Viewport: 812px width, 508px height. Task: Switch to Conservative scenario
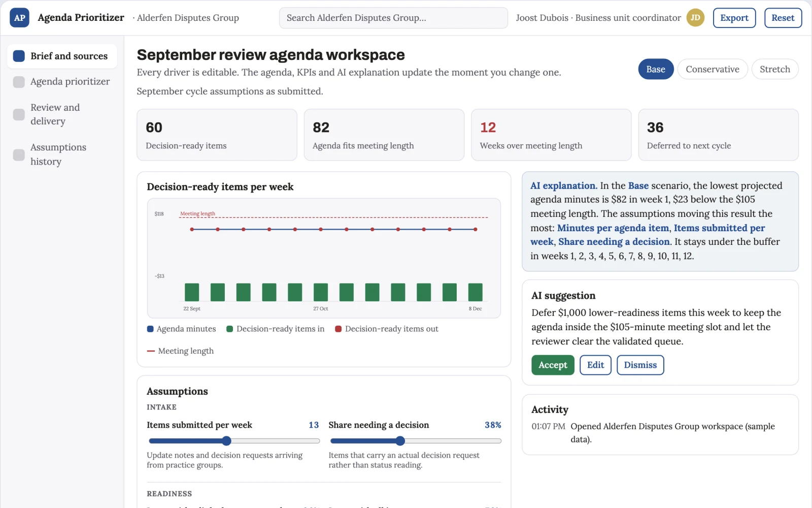pos(713,69)
